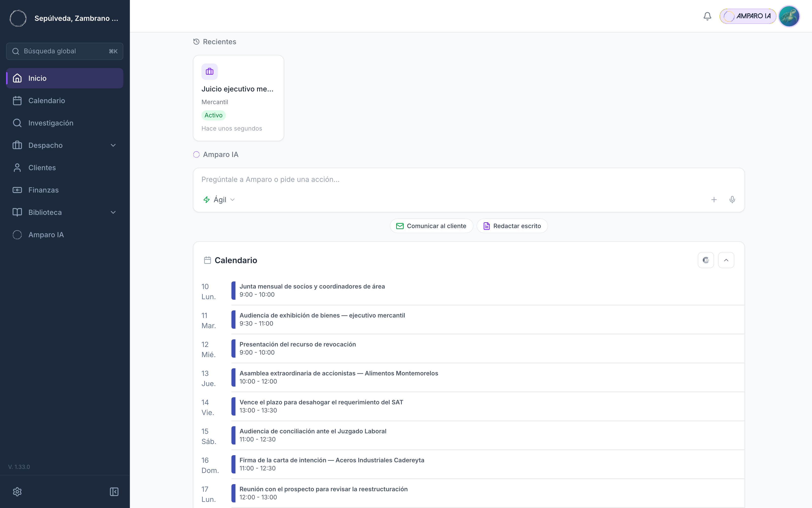Click the 9:30 - 11:00 event time
Screen dimensions: 812x508
click(x=256, y=324)
